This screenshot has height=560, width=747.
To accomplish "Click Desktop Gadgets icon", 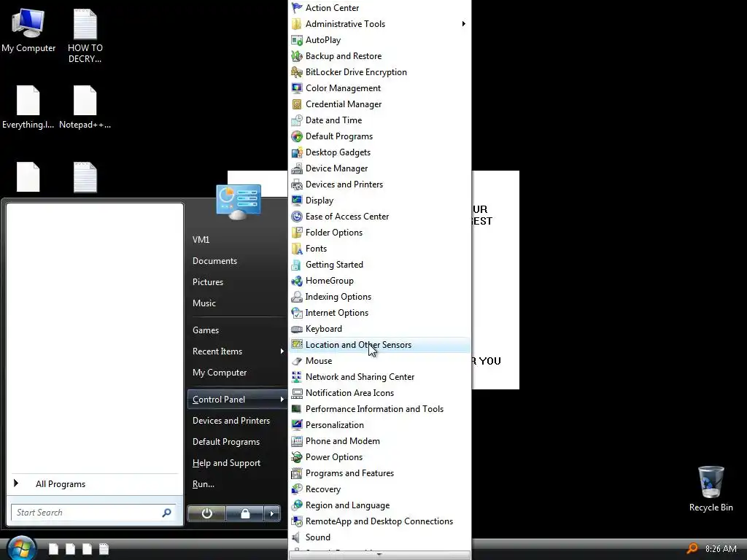I will click(x=297, y=152).
